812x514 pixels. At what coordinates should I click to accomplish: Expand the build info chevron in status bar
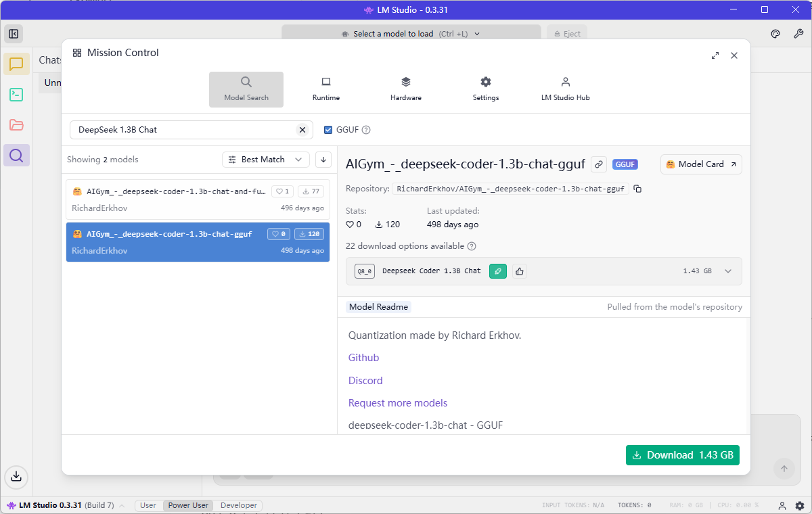(x=122, y=506)
